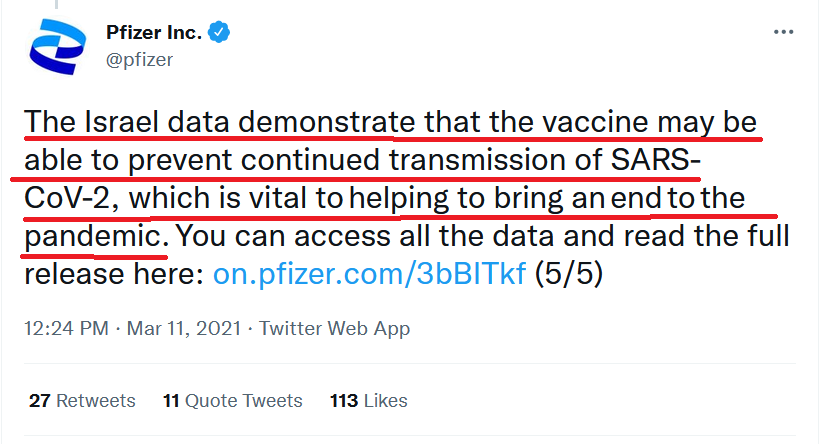Image resolution: width=821 pixels, height=444 pixels.
Task: View the 11 Quote Tweets list
Action: point(232,401)
